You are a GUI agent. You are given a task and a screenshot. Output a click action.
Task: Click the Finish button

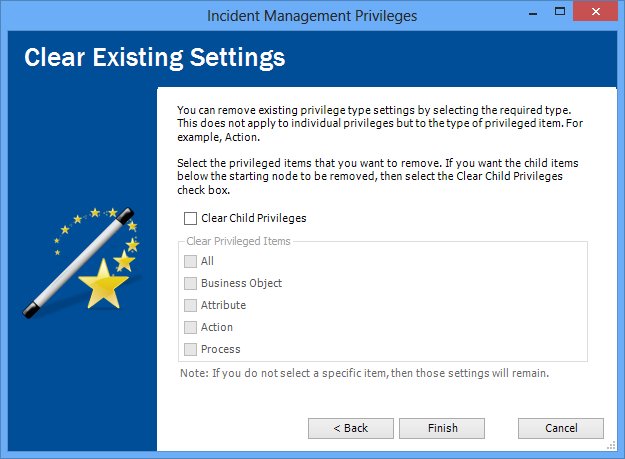pyautogui.click(x=442, y=428)
